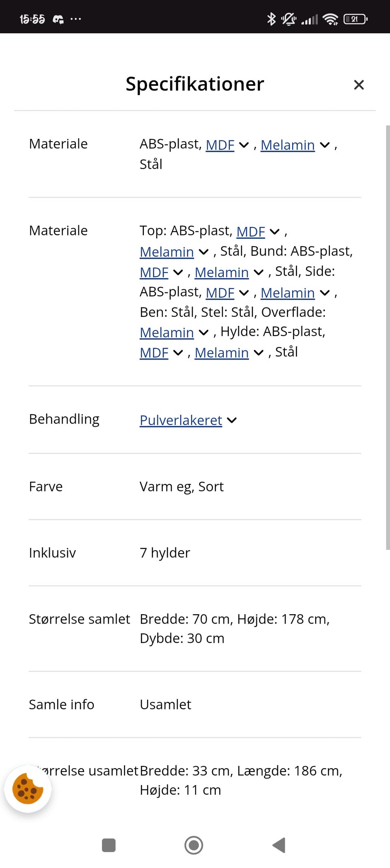Tap the vibrate mode status icon
The width and height of the screenshot is (390, 868).
(288, 19)
